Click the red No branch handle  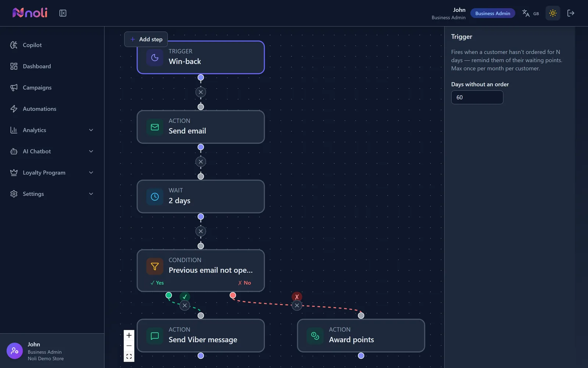tap(233, 295)
